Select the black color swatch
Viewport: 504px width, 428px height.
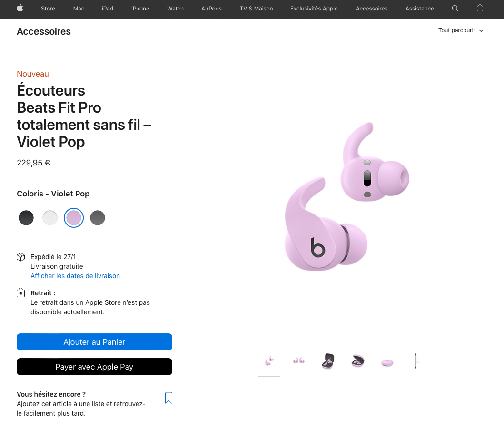pyautogui.click(x=26, y=218)
